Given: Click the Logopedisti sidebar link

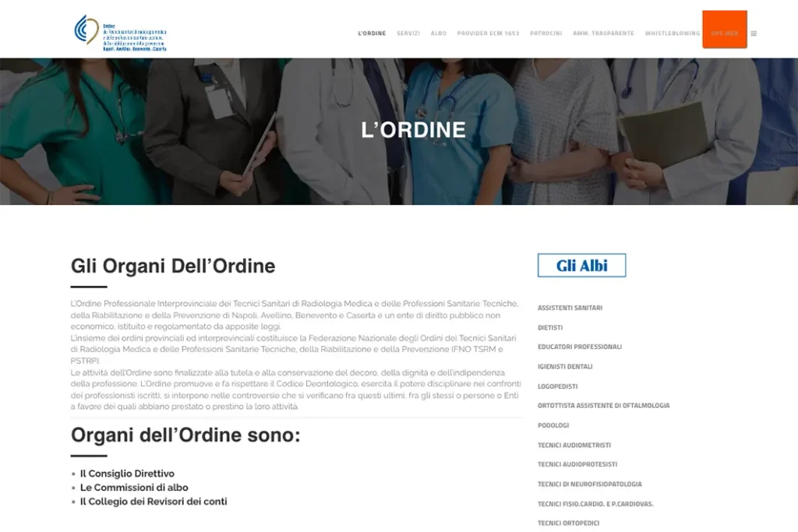Looking at the screenshot, I should pyautogui.click(x=557, y=386).
